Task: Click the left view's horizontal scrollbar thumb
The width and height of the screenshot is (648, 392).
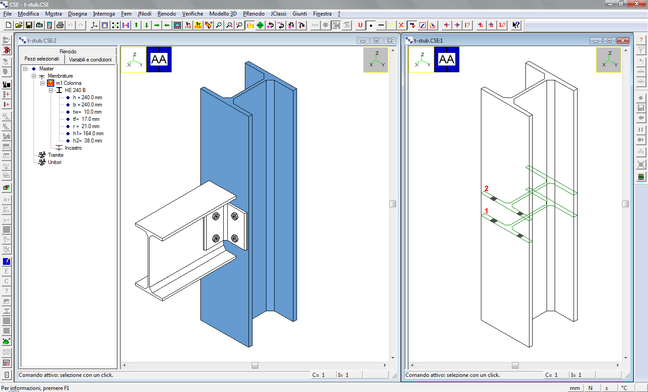Action: pyautogui.click(x=255, y=365)
